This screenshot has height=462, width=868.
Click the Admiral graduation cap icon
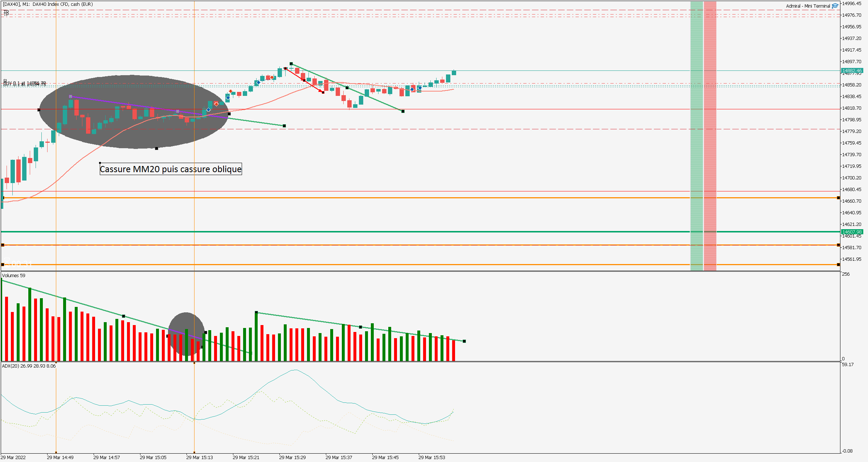(x=835, y=6)
